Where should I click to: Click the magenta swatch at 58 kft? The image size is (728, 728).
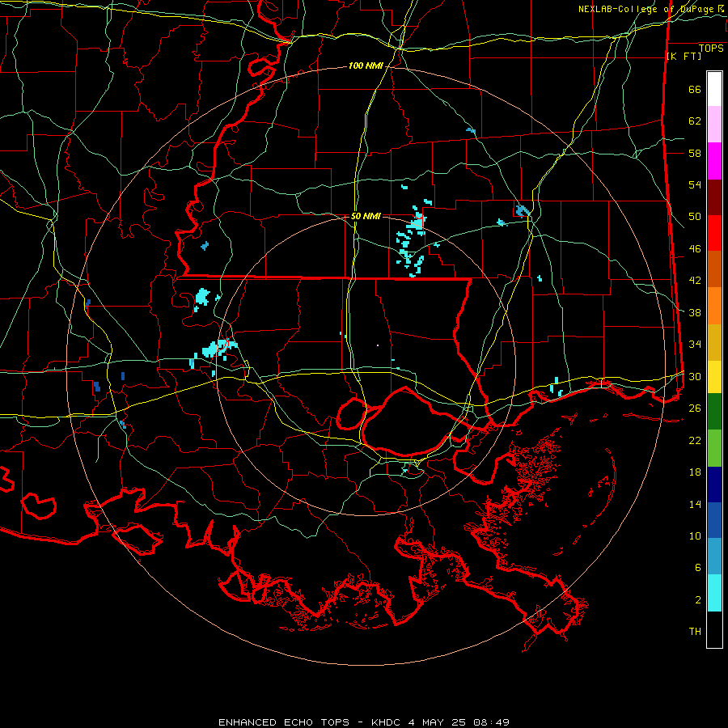coord(714,161)
